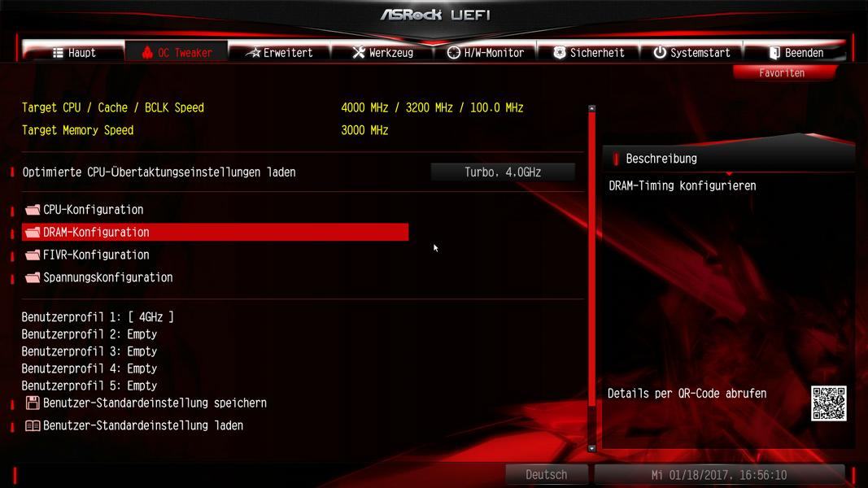Click the power icon on Systemstart tab
The height and width of the screenshot is (488, 868).
pyautogui.click(x=659, y=53)
